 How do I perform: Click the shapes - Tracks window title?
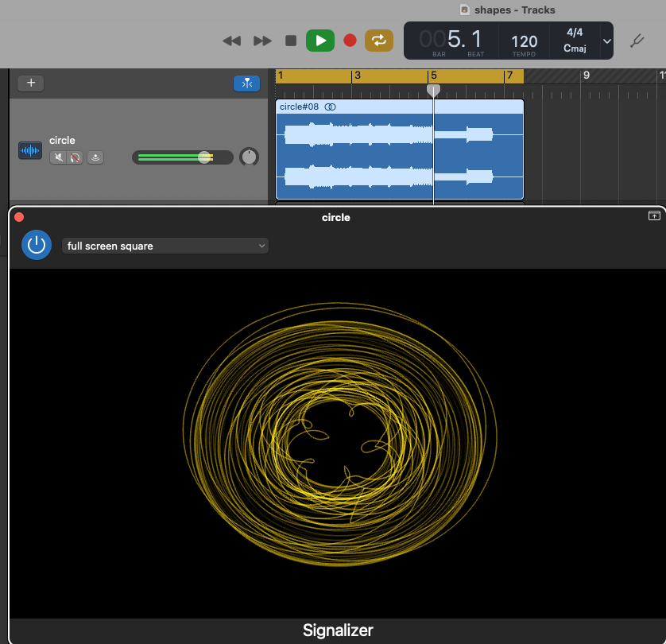514,10
